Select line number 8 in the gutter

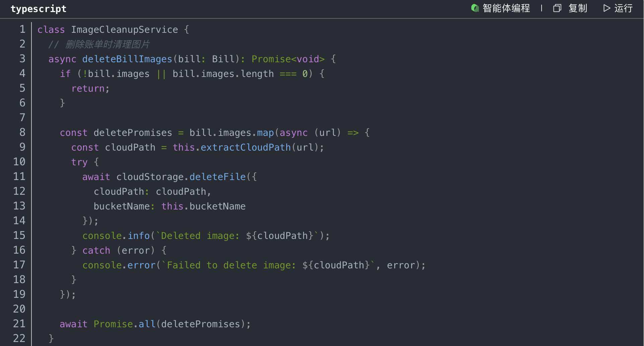coord(22,133)
